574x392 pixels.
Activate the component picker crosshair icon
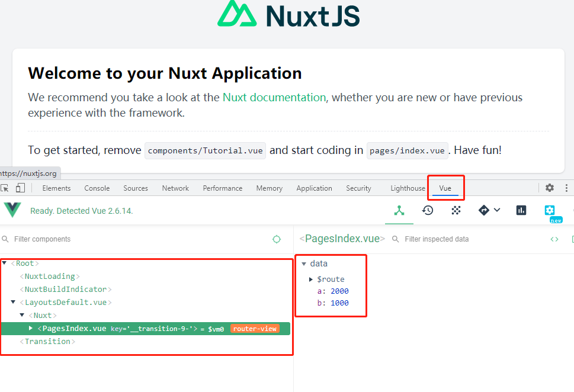277,239
